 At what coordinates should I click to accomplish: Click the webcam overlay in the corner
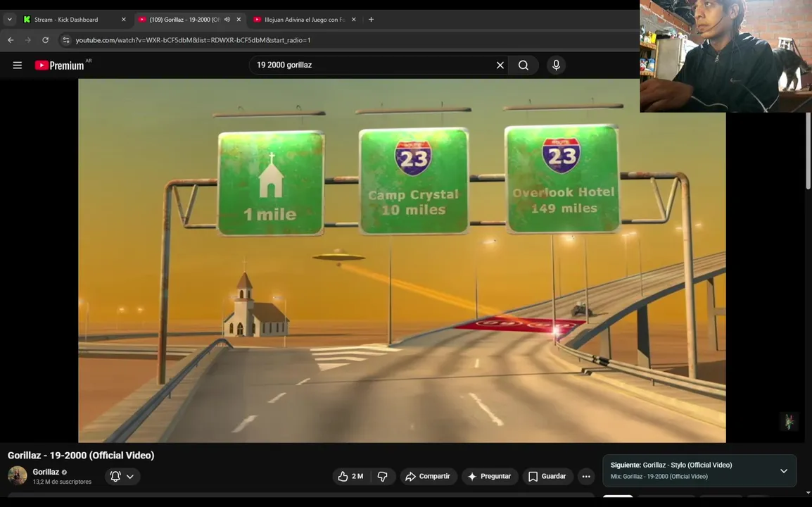(x=725, y=56)
